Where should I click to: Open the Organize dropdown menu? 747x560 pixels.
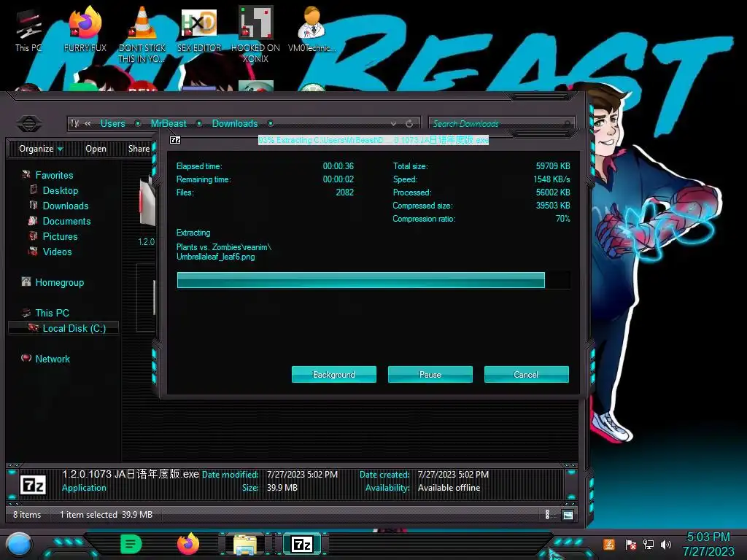click(x=41, y=149)
